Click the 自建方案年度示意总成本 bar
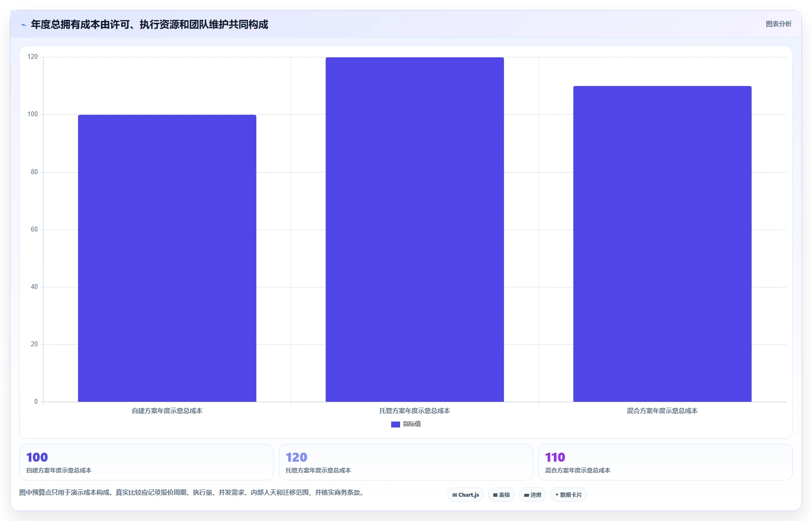812x521 pixels. click(167, 258)
